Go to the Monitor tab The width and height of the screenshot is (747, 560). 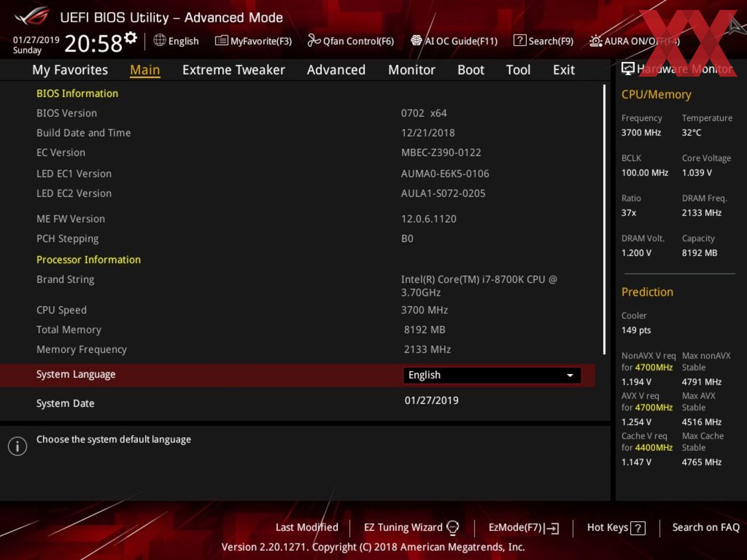click(x=411, y=70)
